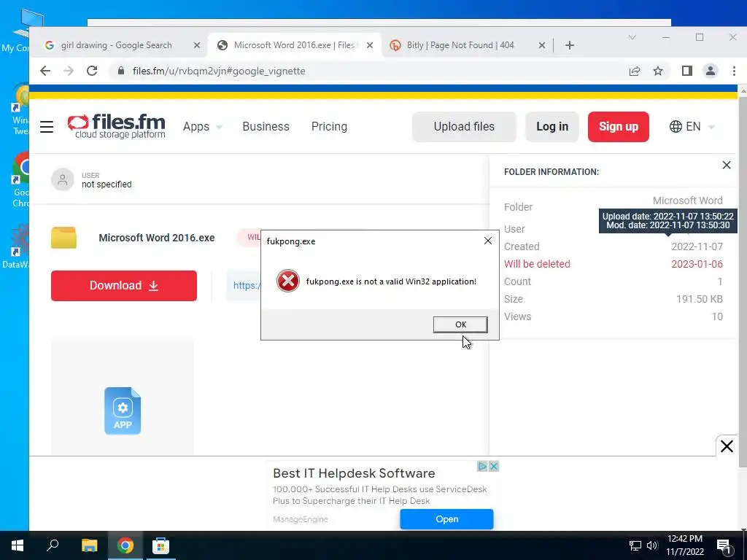Click the Will be deleted date 2023-01-06
Screen dimensions: 747x560
tap(697, 264)
